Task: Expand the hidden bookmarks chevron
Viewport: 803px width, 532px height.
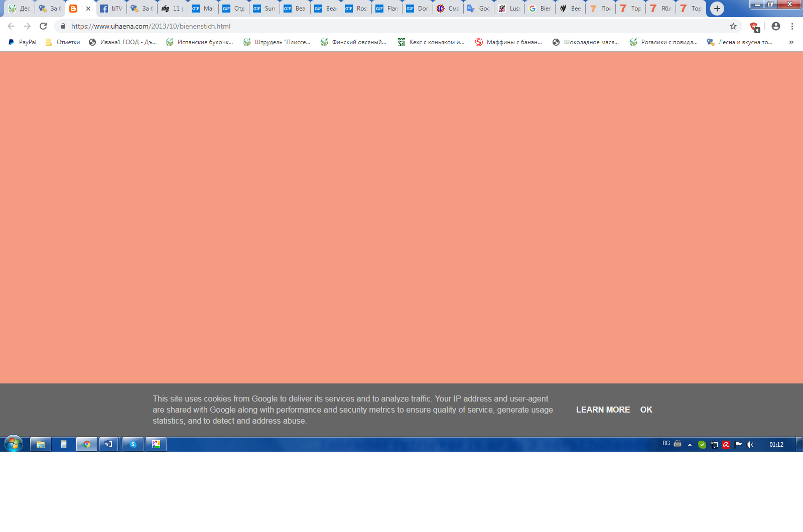Action: [791, 42]
